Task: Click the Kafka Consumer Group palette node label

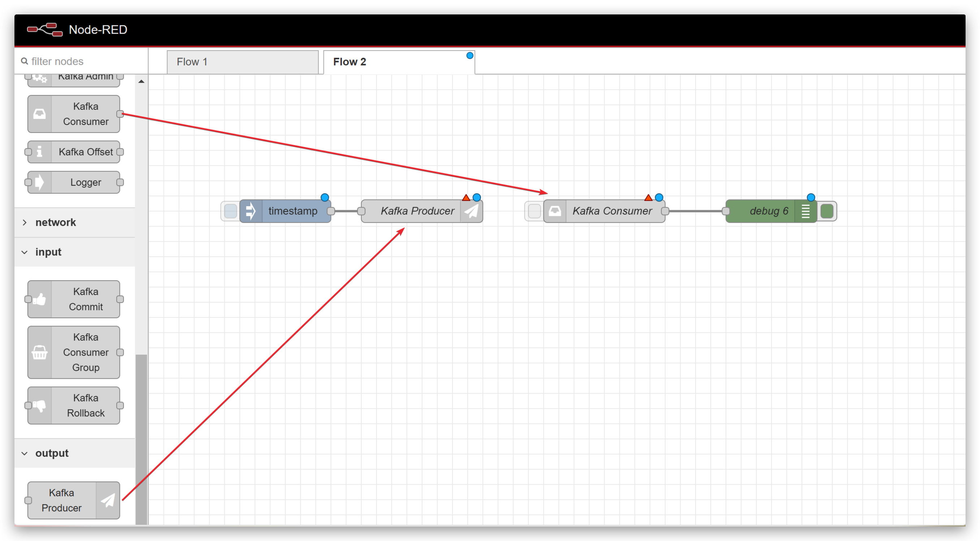Action: tap(86, 352)
